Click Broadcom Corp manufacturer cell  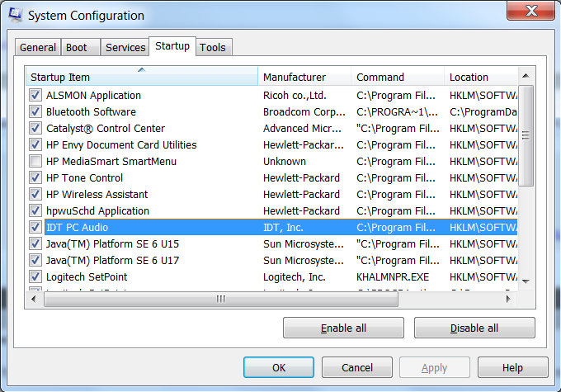coord(304,111)
